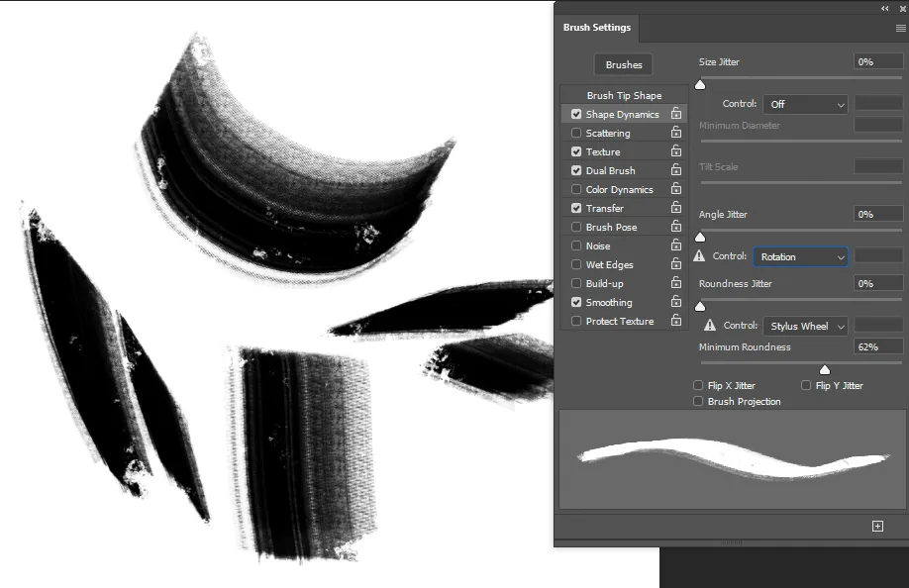Check the Flip Y Jitter box
Image resolution: width=909 pixels, height=588 pixels.
point(806,385)
